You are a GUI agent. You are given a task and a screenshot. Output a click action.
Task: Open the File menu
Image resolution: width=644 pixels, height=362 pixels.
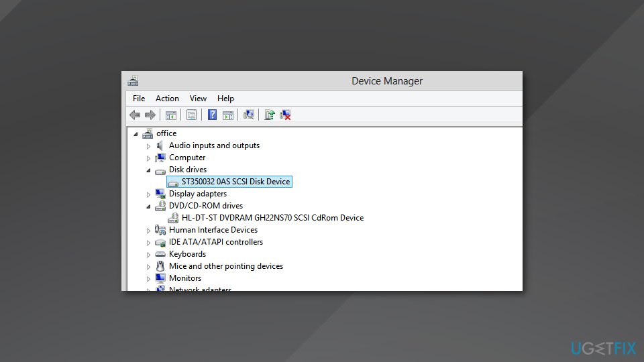click(139, 99)
